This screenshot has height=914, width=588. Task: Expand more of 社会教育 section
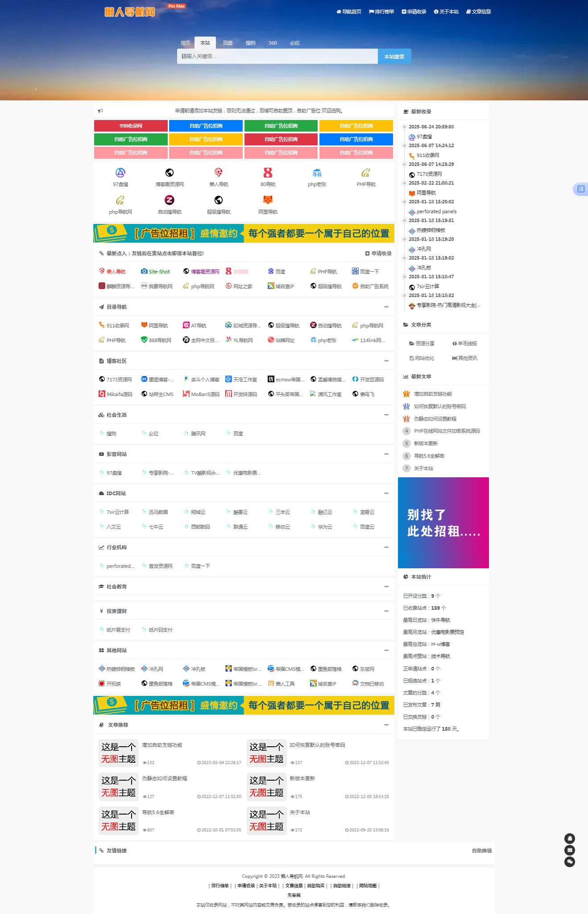tap(386, 587)
